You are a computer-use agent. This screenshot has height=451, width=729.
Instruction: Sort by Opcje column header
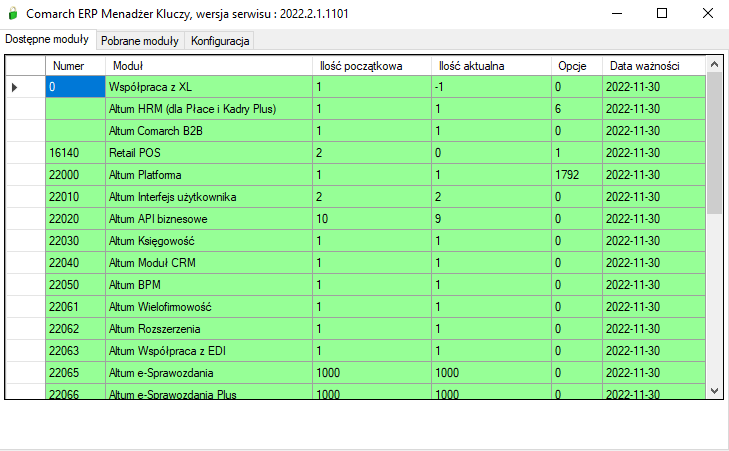pos(577,66)
